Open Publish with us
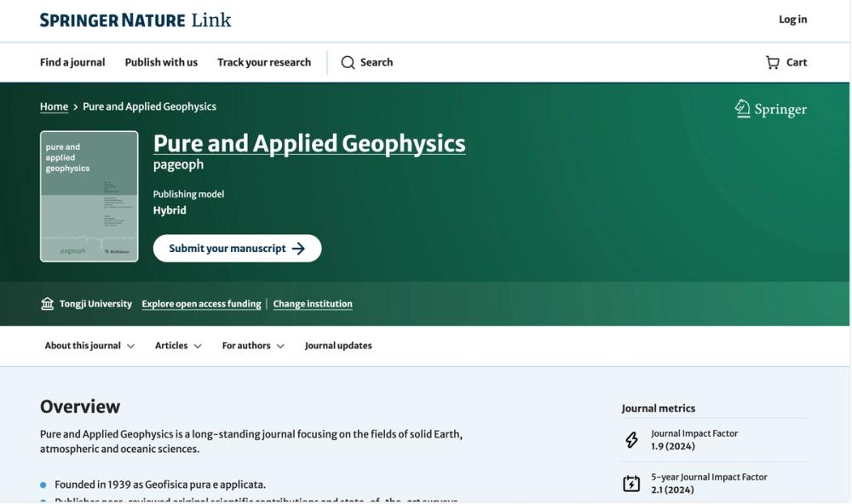Viewport: 852px width, 504px height. coord(161,62)
